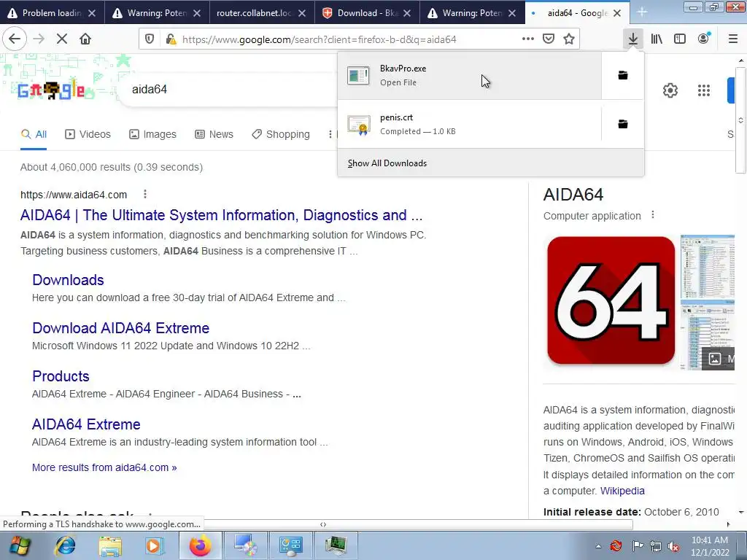This screenshot has width=747, height=560.
Task: Switch to the News tab
Action: pos(214,135)
